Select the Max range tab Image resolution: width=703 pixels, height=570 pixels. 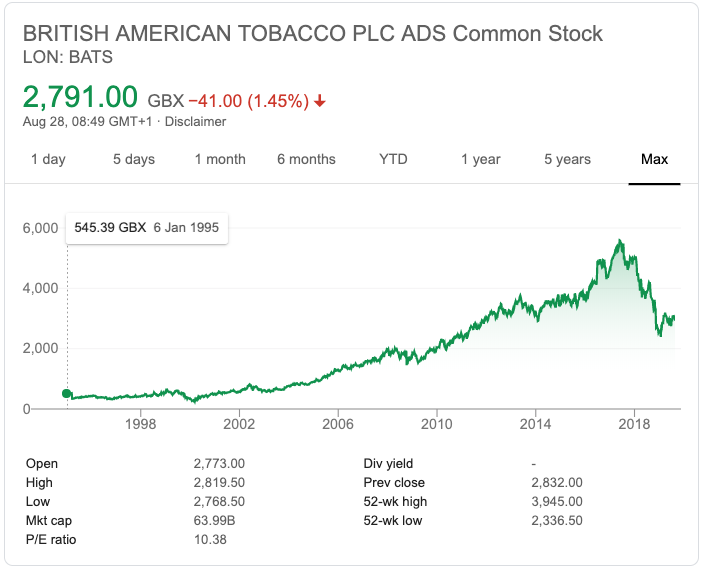pos(654,159)
